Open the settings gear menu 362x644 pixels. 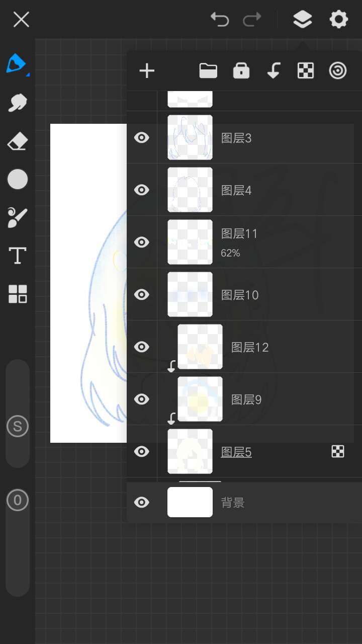point(338,20)
